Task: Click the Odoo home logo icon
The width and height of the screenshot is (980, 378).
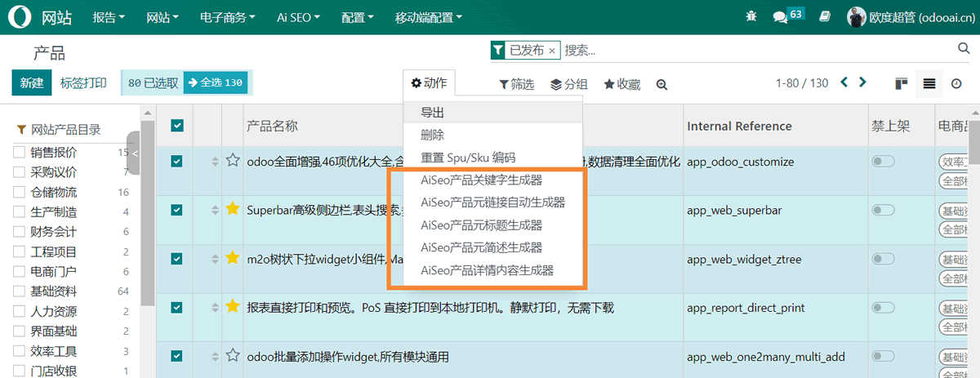Action: tap(18, 16)
